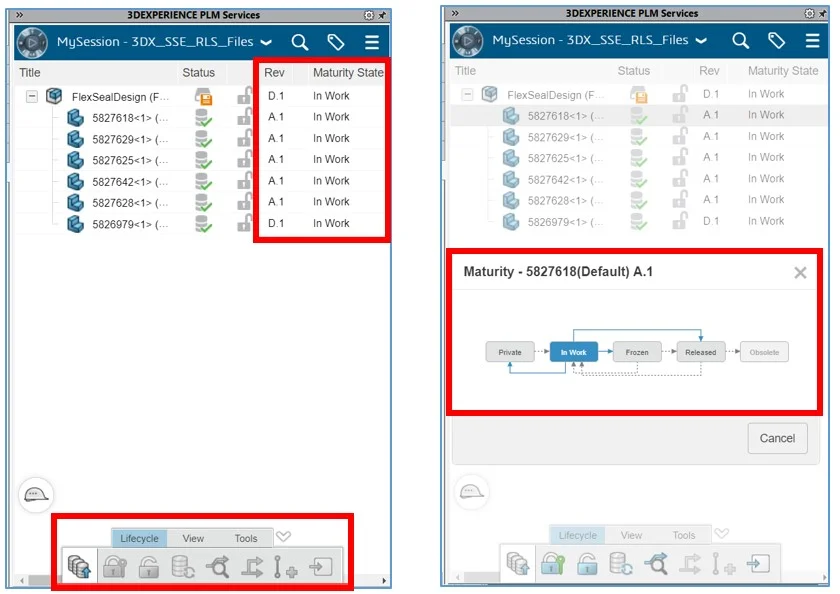The image size is (840, 594).
Task: Select FlexSealDesign assembly in left panel
Action: 200,96
